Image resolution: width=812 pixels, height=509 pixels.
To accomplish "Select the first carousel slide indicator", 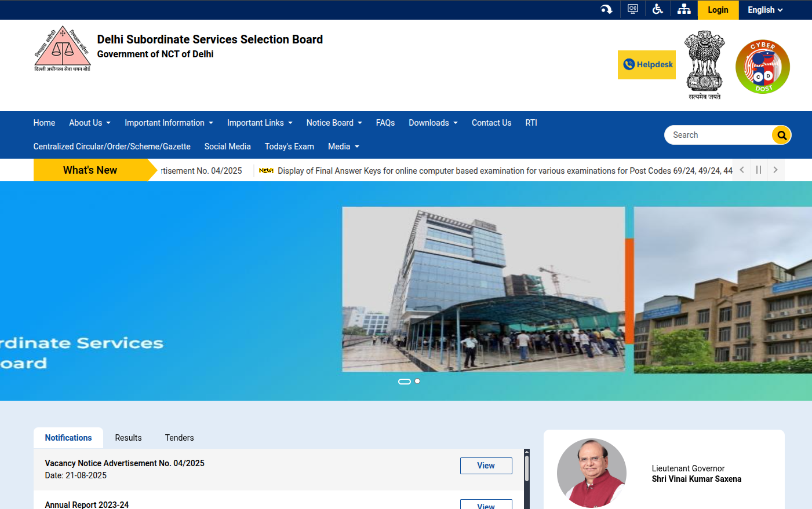I will [405, 381].
